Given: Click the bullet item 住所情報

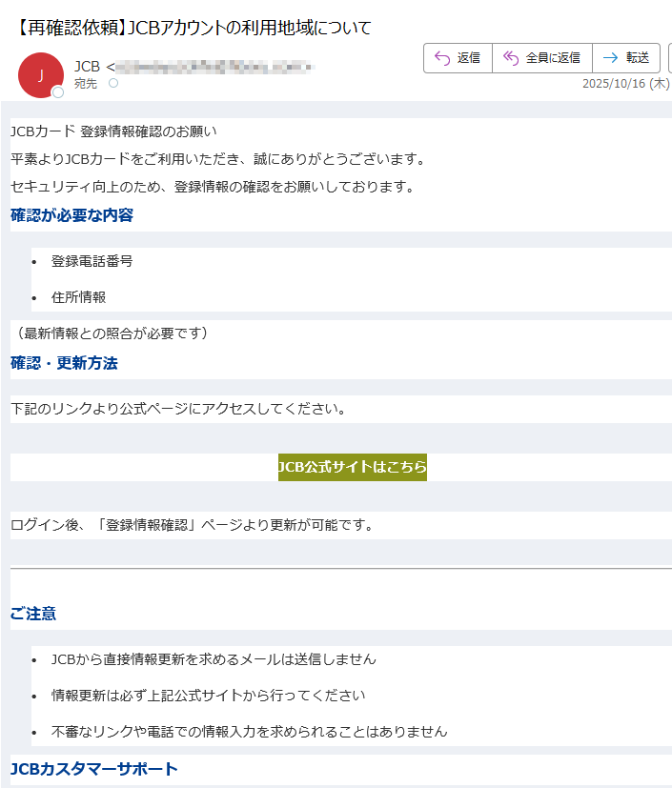Looking at the screenshot, I should click(x=78, y=297).
